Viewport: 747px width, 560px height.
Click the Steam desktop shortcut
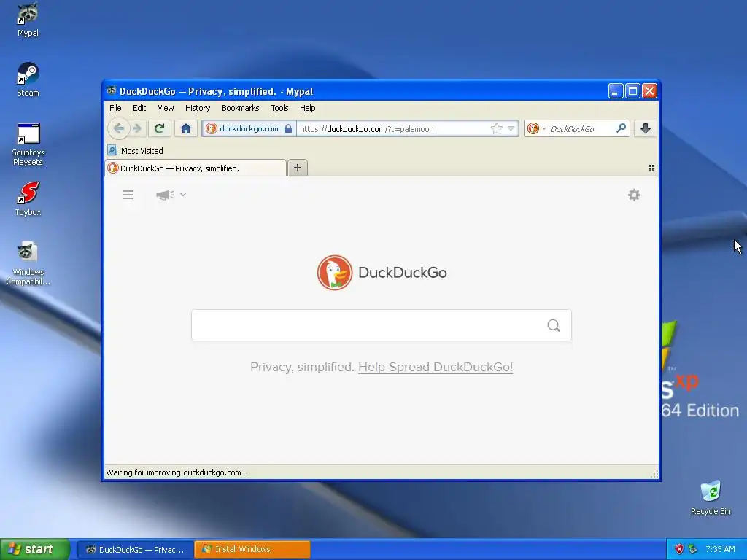click(28, 79)
